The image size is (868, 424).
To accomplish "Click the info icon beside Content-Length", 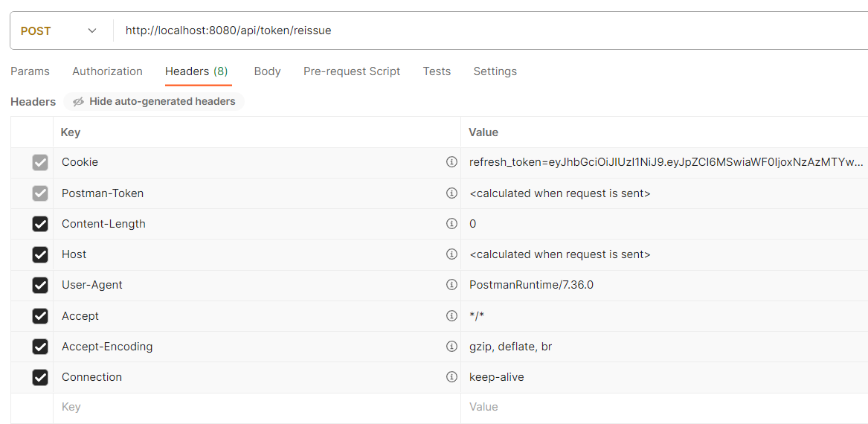I will click(451, 224).
